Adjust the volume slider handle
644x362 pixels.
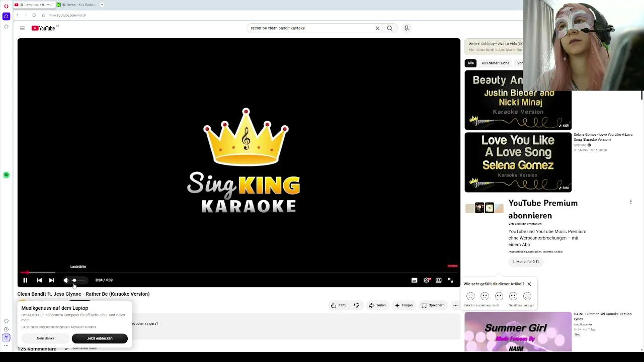point(74,280)
